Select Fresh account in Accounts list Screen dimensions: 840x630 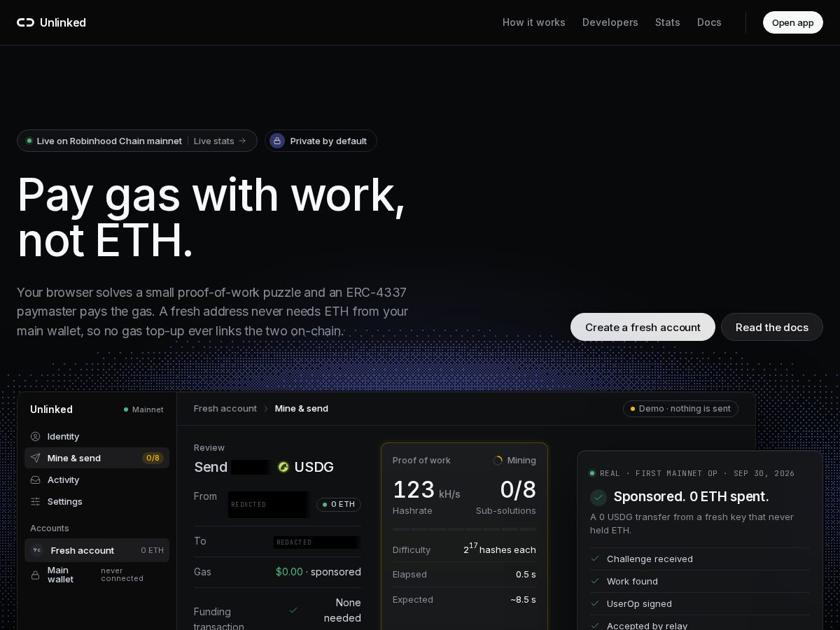click(97, 550)
